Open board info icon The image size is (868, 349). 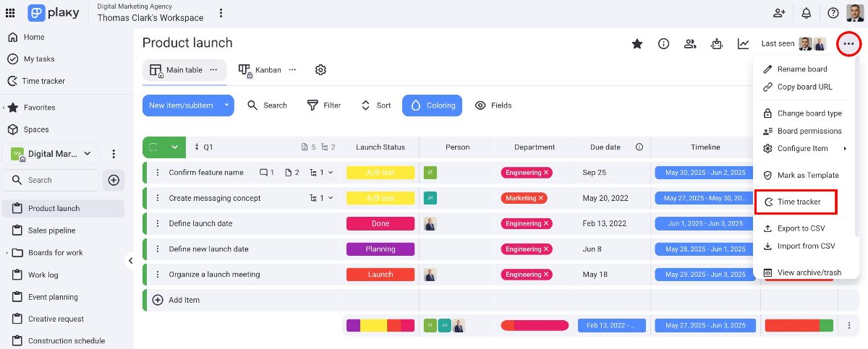[663, 44]
